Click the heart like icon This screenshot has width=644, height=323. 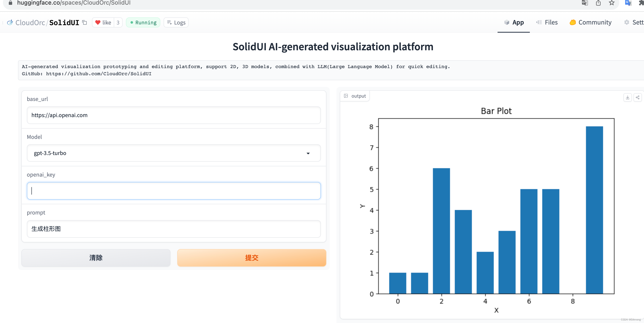[98, 22]
